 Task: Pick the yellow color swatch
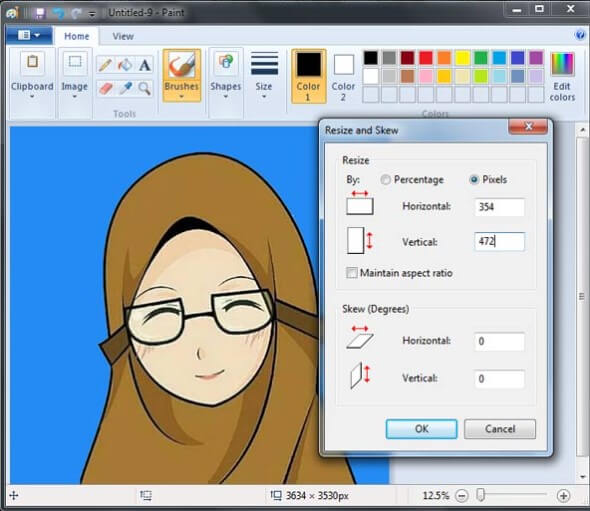(x=462, y=58)
